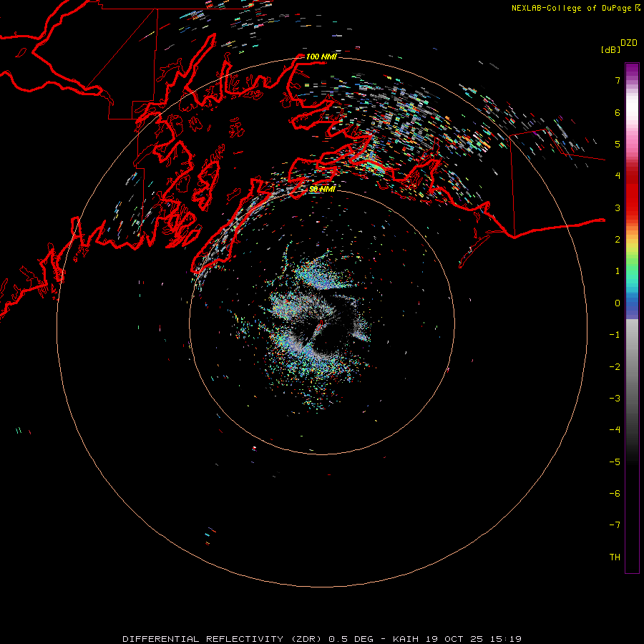Click the 7 value on colorbar
The image size is (644, 644).
[618, 81]
